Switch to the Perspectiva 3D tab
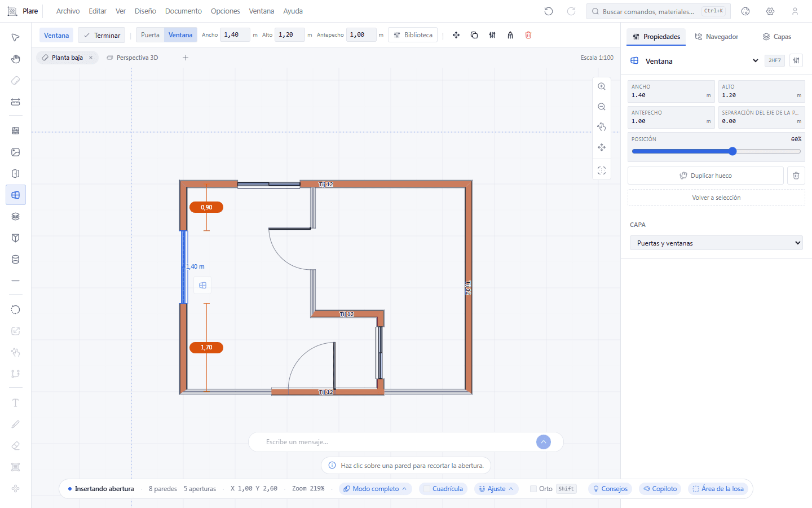 click(133, 58)
